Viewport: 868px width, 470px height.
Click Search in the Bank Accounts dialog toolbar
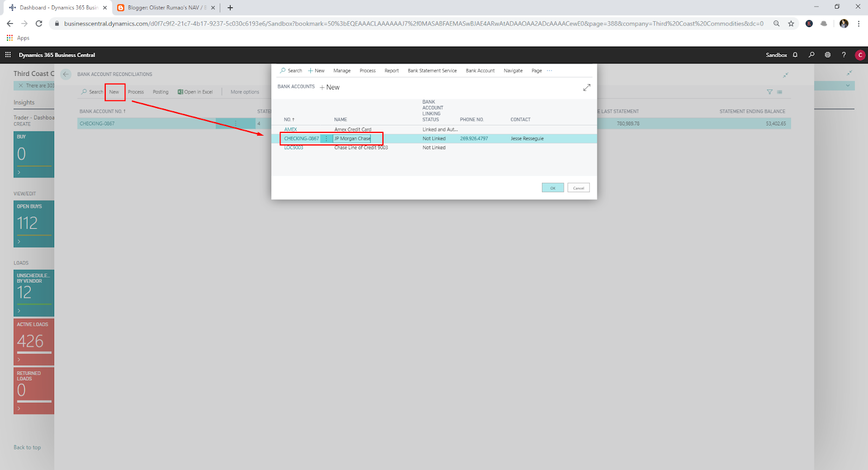point(291,71)
